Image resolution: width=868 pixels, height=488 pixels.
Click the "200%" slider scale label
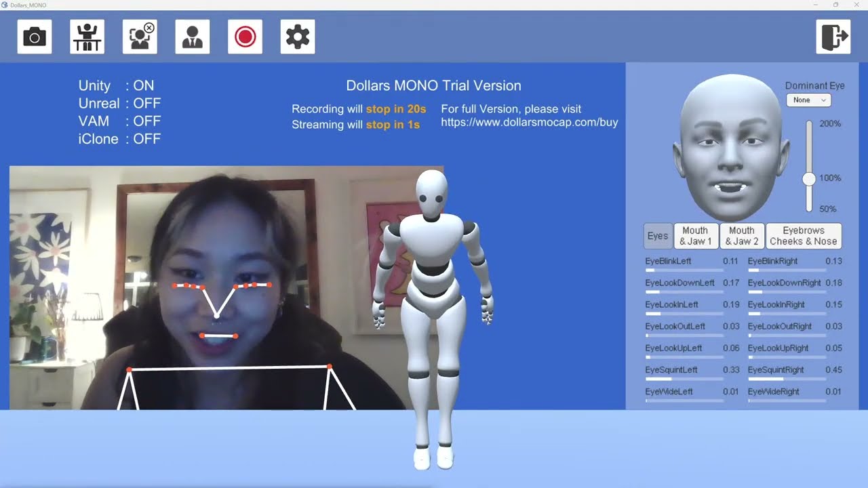point(831,124)
